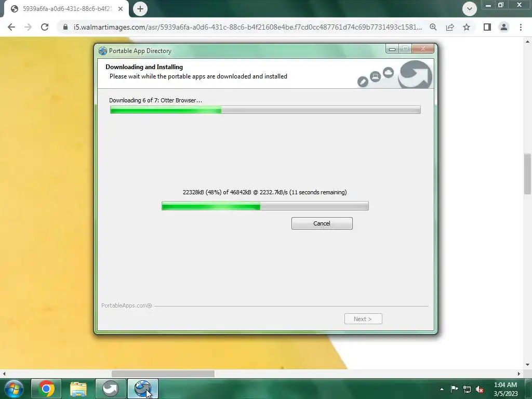Open the zoom magnifier in address bar
The image size is (532, 399).
tap(433, 27)
